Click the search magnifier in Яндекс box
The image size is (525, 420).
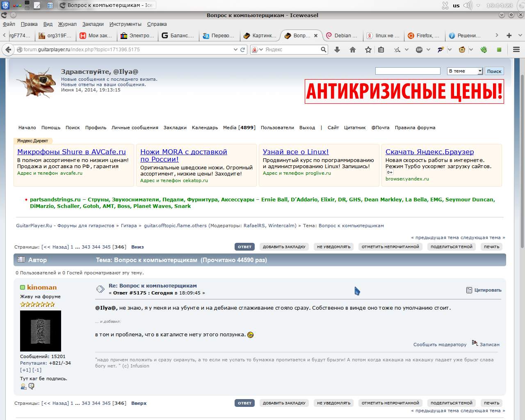[324, 50]
